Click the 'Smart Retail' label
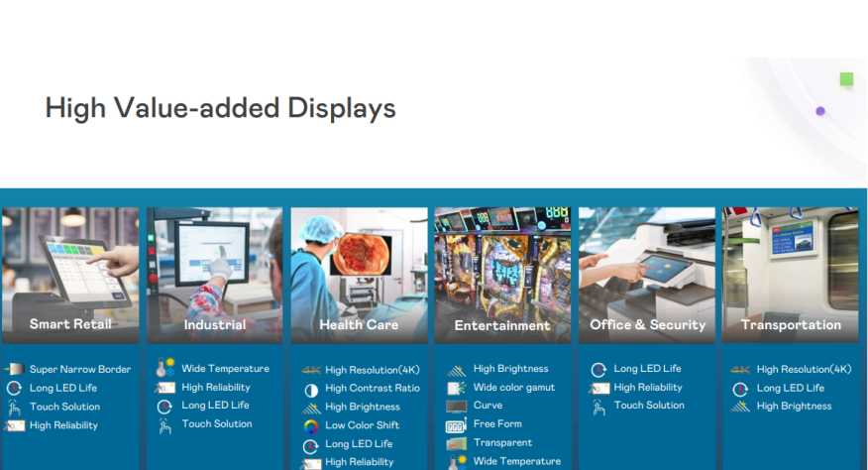Image resolution: width=868 pixels, height=470 pixels. point(70,324)
